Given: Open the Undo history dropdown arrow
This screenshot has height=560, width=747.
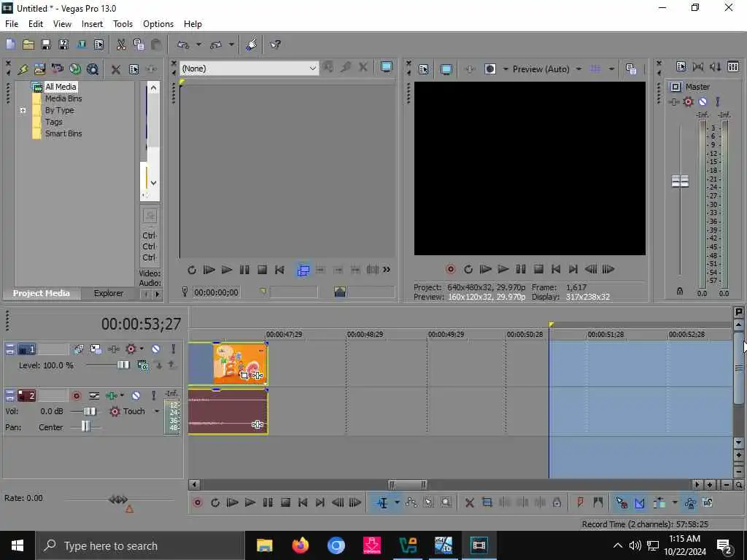Looking at the screenshot, I should click(x=198, y=44).
